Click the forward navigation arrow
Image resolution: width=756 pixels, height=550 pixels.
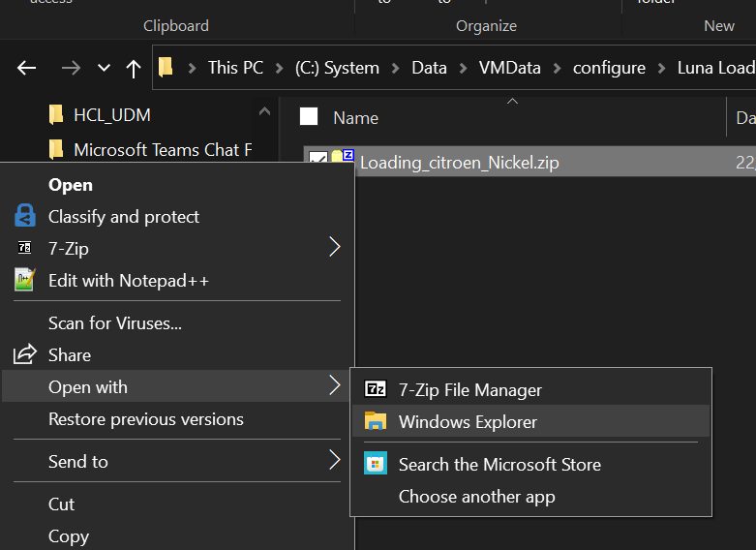[x=71, y=68]
